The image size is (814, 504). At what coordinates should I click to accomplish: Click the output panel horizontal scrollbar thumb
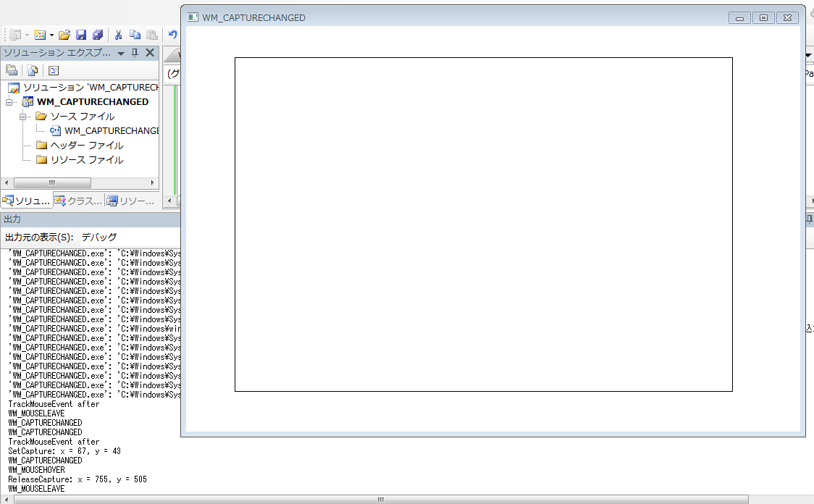coord(381,500)
